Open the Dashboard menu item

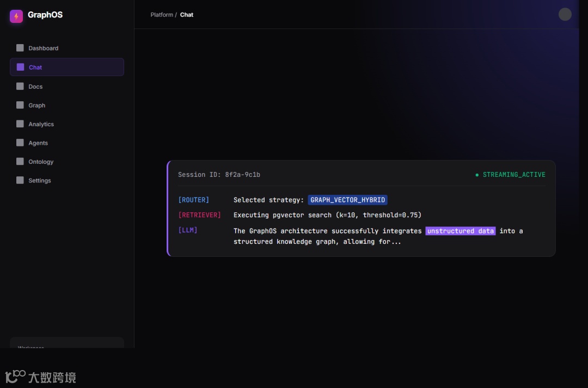pyautogui.click(x=67, y=48)
